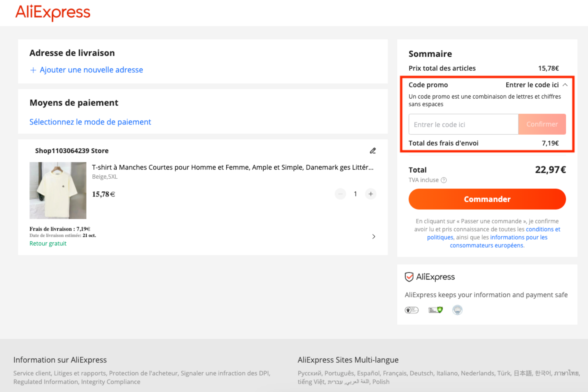Click the 22,97€ total amount
Viewport: 588px width, 392px height.
[550, 170]
